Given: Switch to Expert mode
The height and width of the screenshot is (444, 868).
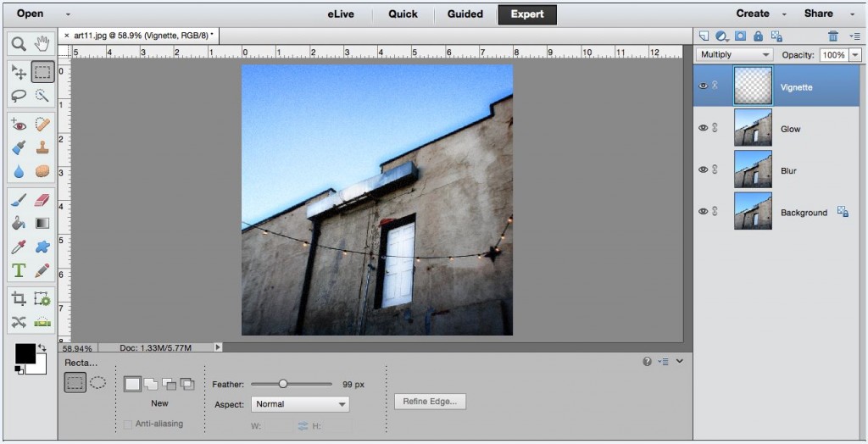Looking at the screenshot, I should pos(527,14).
